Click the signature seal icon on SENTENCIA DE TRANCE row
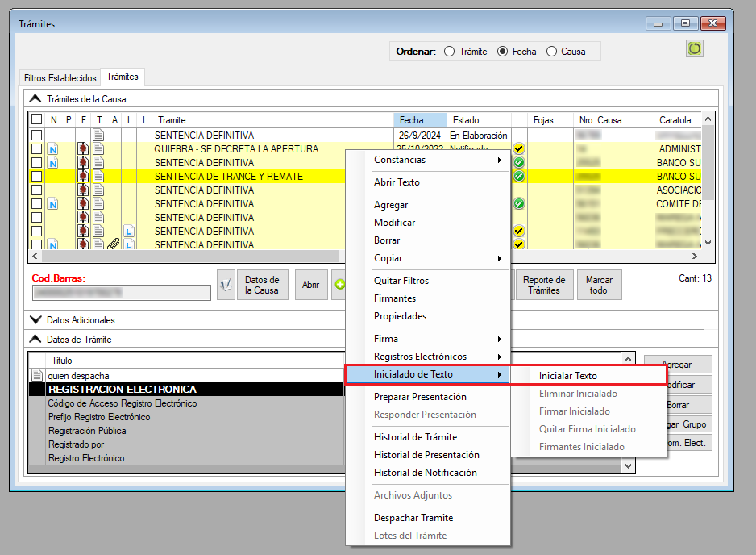The height and width of the screenshot is (555, 756). (82, 177)
